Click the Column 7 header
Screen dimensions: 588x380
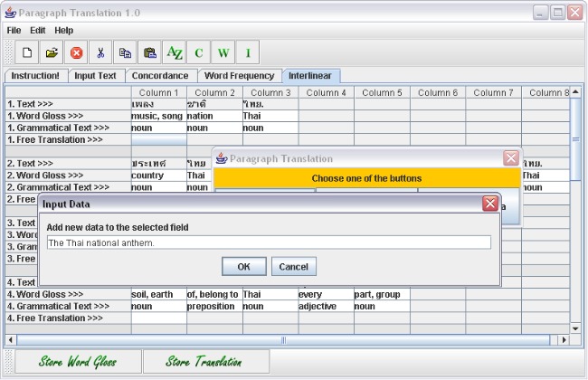[494, 92]
